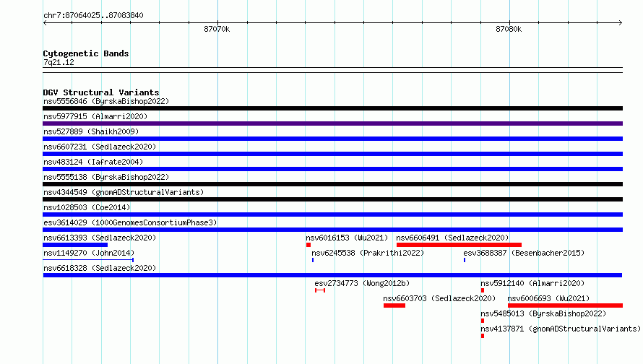Screen dimensions: 643x364
Task: Open the esv2734773 (Wong2012b) label
Action: pos(362,283)
